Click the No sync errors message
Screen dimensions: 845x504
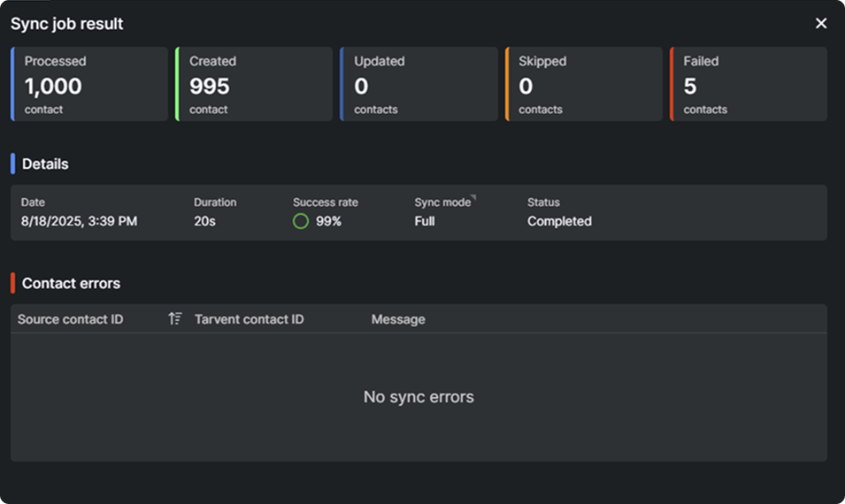coord(419,397)
